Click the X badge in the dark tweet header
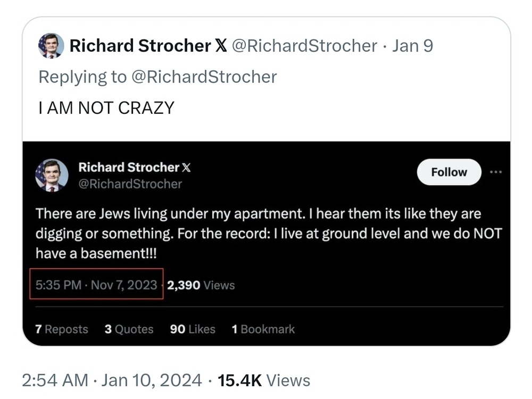This screenshot has height=399, width=532. pos(186,168)
